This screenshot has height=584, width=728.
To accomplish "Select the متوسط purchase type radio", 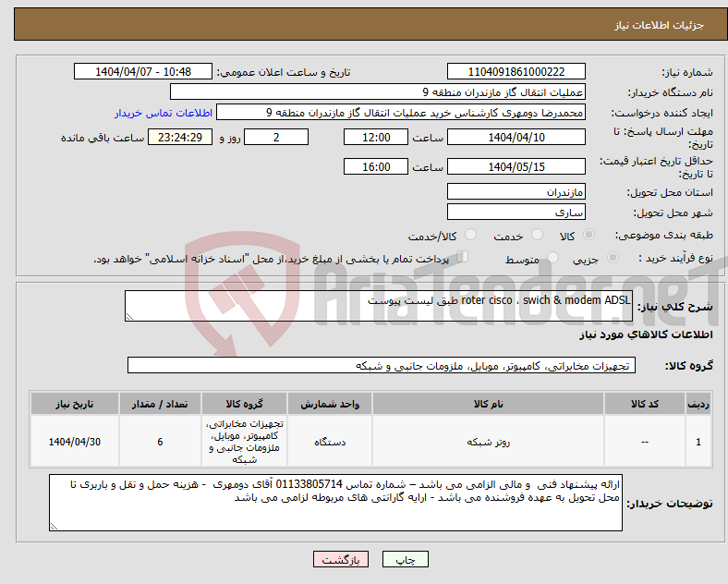I will [552, 258].
